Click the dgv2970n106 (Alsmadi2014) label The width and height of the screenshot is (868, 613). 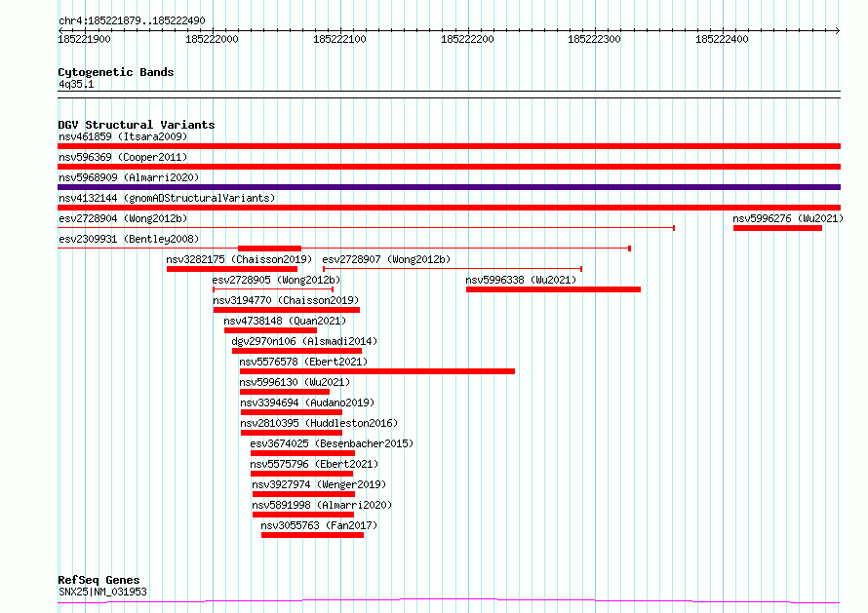(x=304, y=341)
